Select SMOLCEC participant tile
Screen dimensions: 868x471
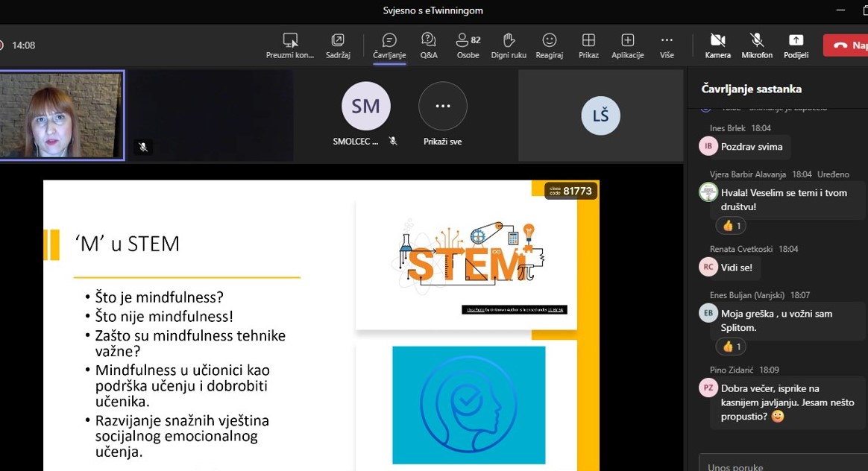[365, 106]
